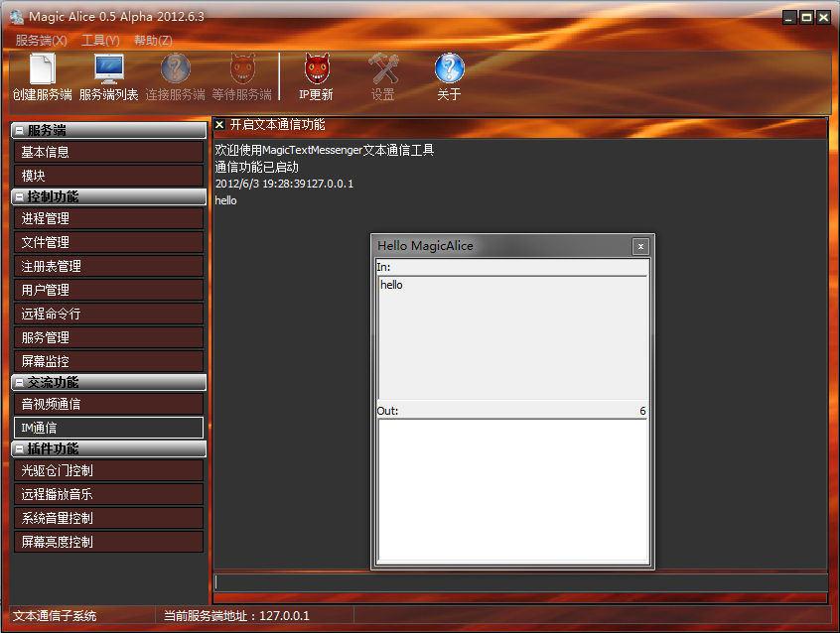Open the 服务端列表 monitor icon
The height and width of the screenshot is (633, 840).
109,69
